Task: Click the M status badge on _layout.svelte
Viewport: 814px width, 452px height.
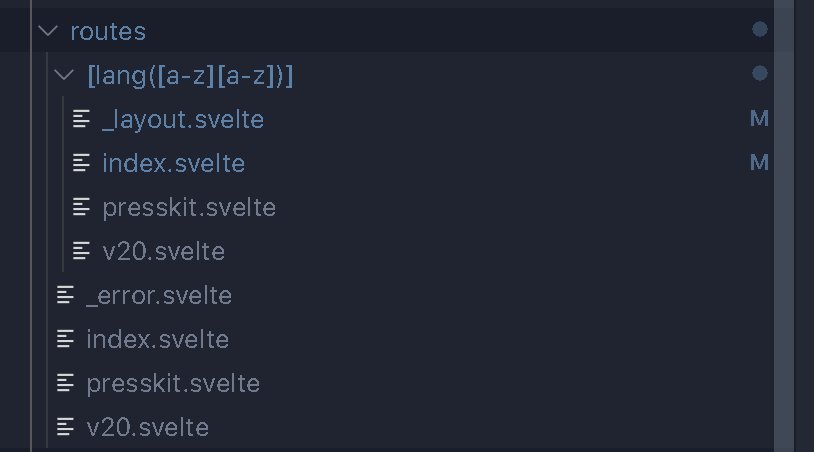Action: pos(759,119)
